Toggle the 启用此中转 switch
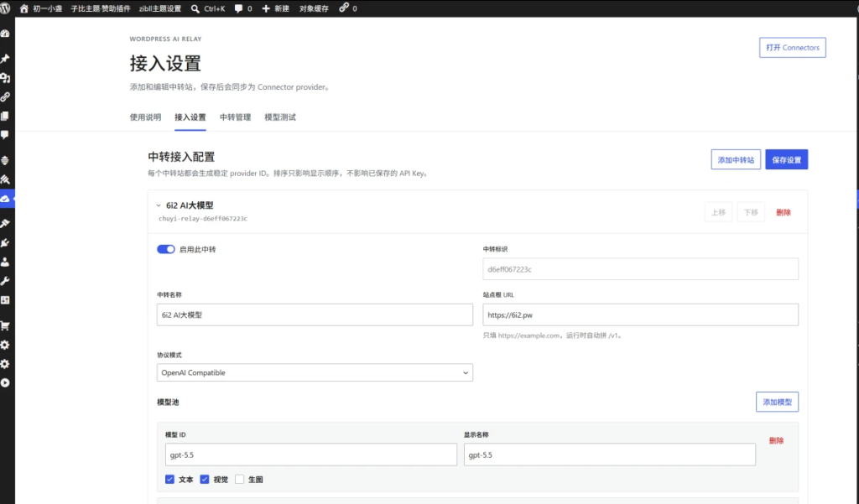This screenshot has width=859, height=504. 166,249
